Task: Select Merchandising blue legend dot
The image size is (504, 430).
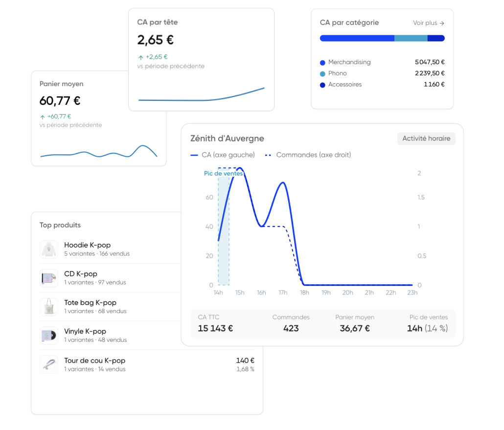Action: pyautogui.click(x=323, y=63)
